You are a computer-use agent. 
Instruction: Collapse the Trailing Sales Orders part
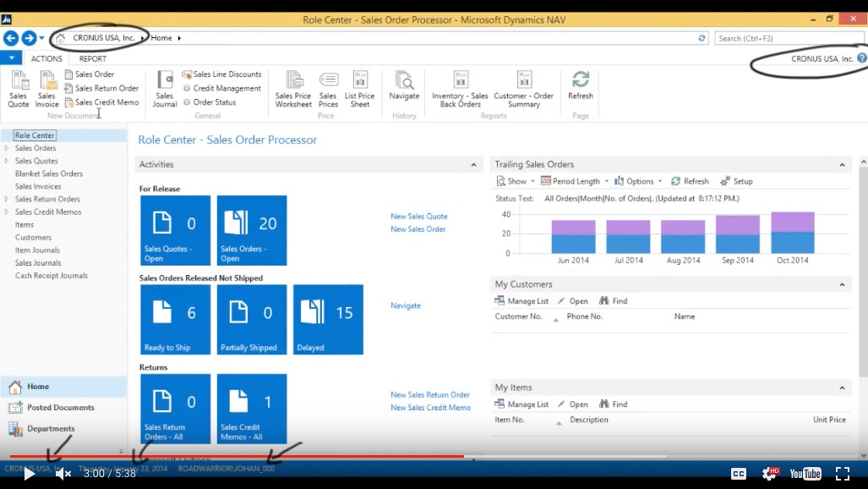point(842,165)
